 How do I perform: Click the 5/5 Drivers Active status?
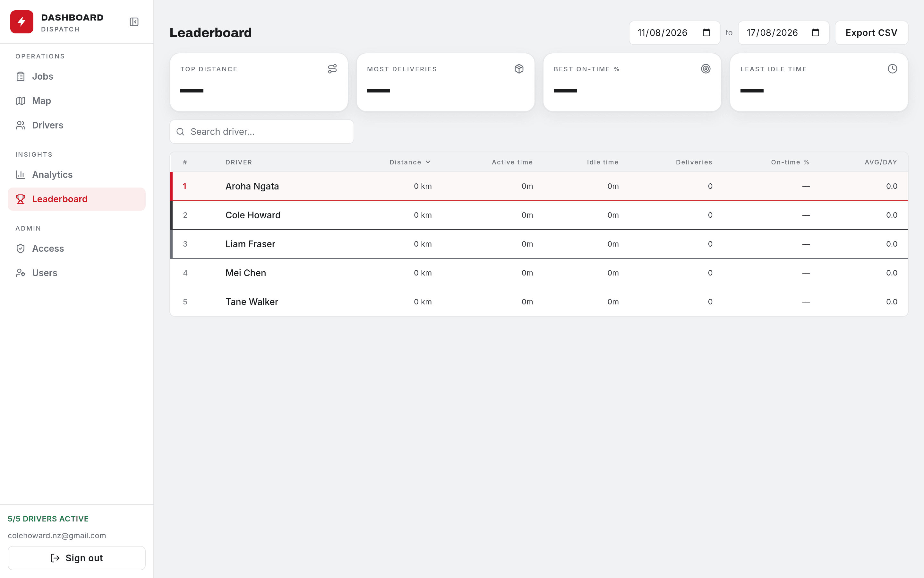tap(48, 519)
